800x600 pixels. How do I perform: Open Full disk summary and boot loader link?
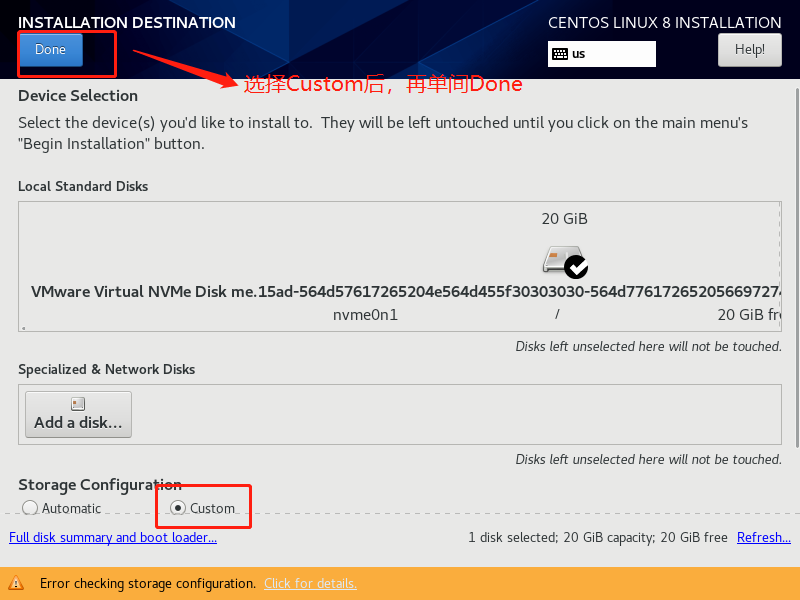point(113,537)
